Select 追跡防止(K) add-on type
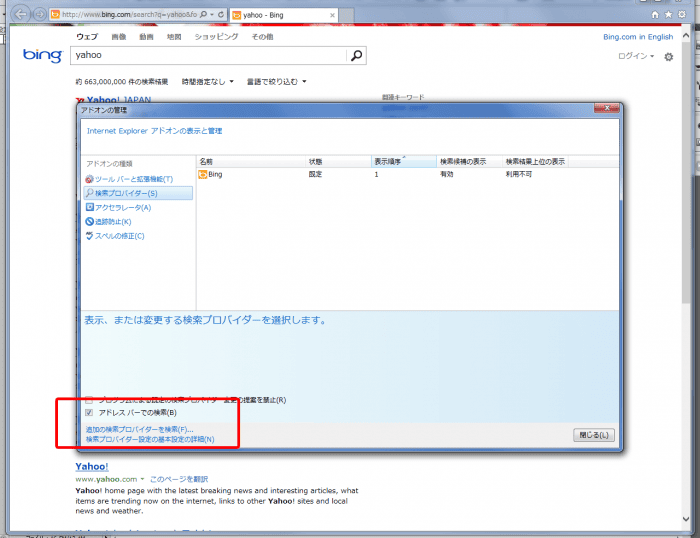The height and width of the screenshot is (538, 700). click(108, 222)
